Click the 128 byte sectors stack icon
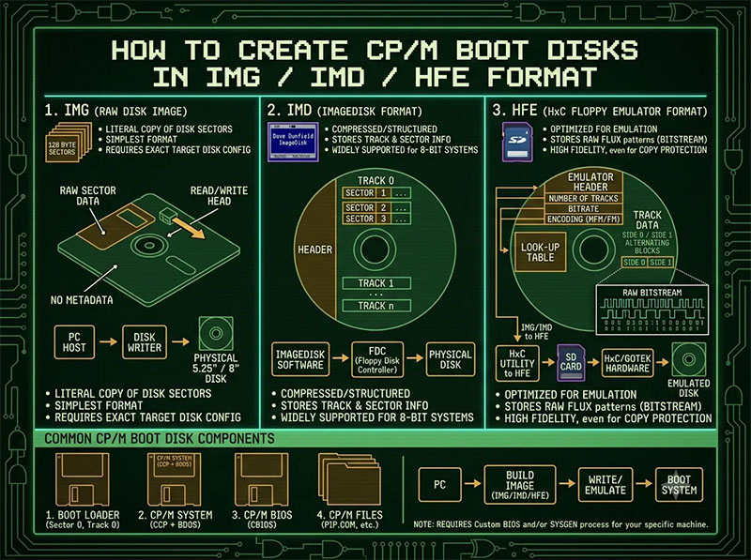751x560 pixels. click(69, 143)
